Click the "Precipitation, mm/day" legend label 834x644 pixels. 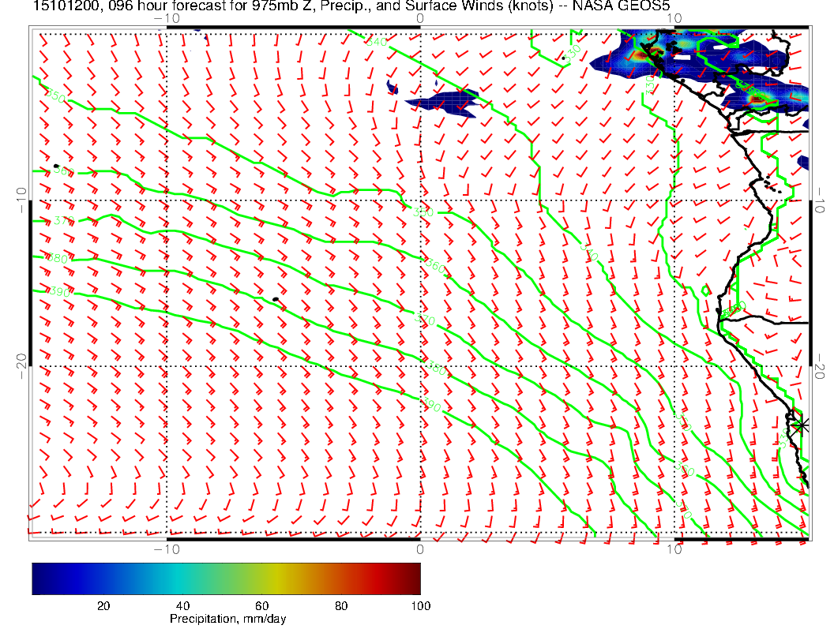[227, 620]
